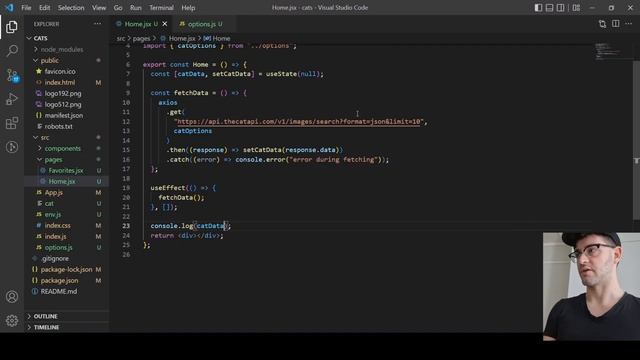Open package-lock.json file
This screenshot has height=360, width=640.
click(67, 270)
